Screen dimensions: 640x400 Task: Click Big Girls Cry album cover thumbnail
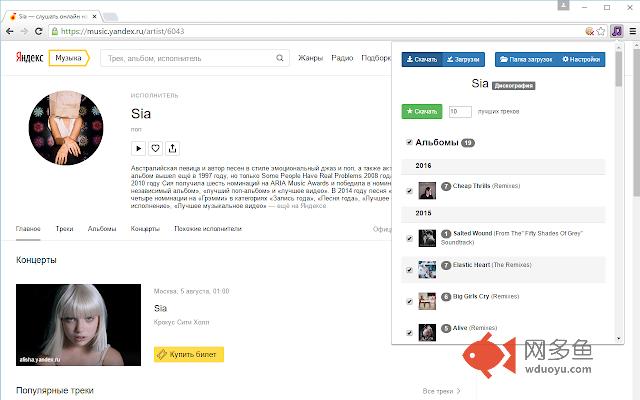coord(427,301)
